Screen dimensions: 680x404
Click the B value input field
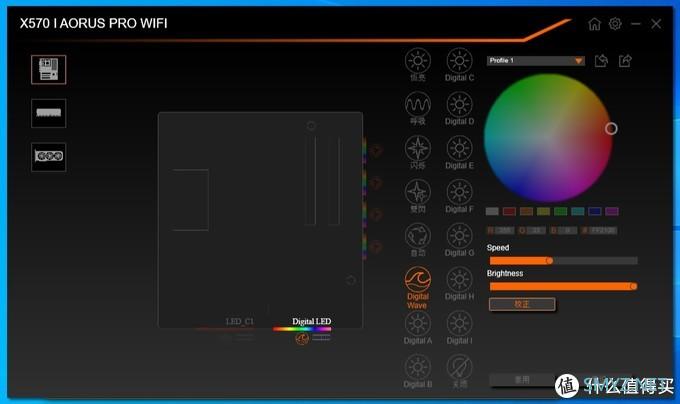click(567, 230)
